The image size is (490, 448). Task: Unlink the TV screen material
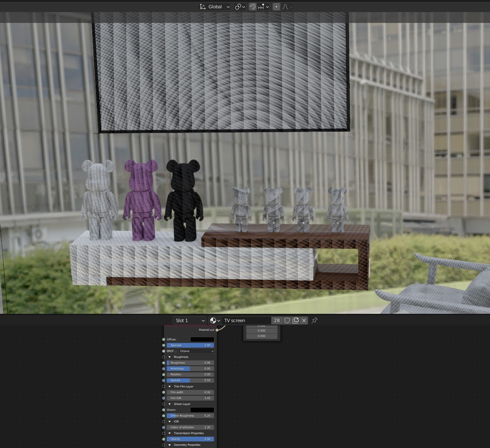[x=304, y=320]
